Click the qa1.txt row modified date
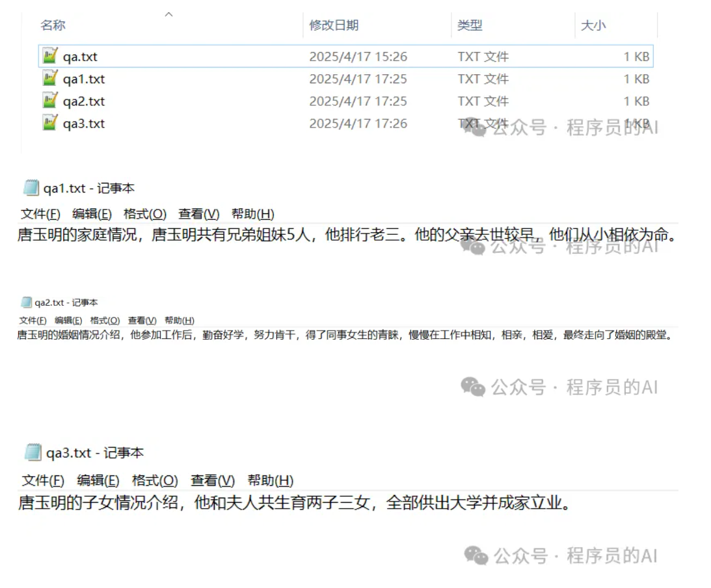The width and height of the screenshot is (711, 588). pos(358,79)
